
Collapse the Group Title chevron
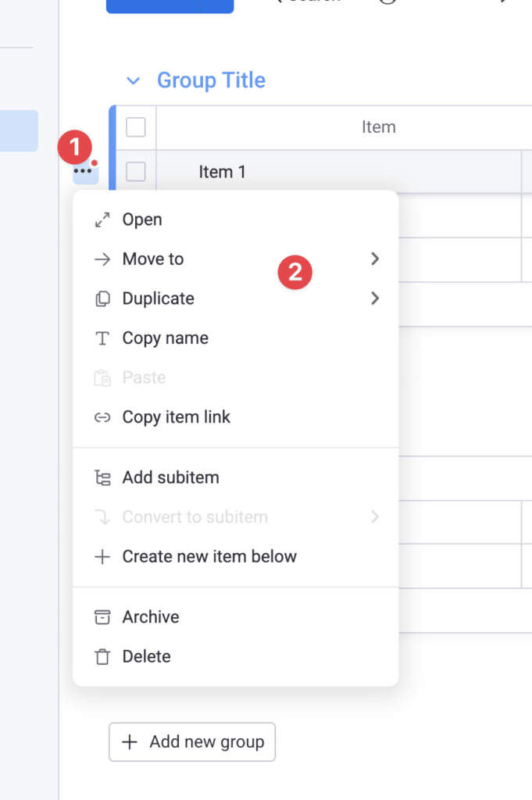(x=133, y=80)
